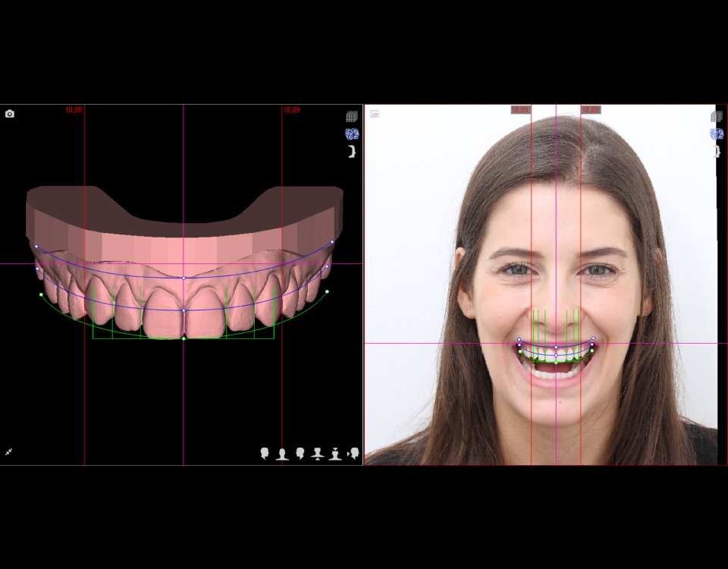Switch to the front-facing head bust view

pyautogui.click(x=282, y=454)
